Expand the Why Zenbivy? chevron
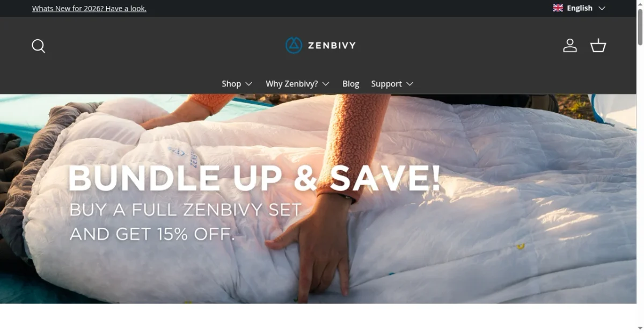 [326, 84]
